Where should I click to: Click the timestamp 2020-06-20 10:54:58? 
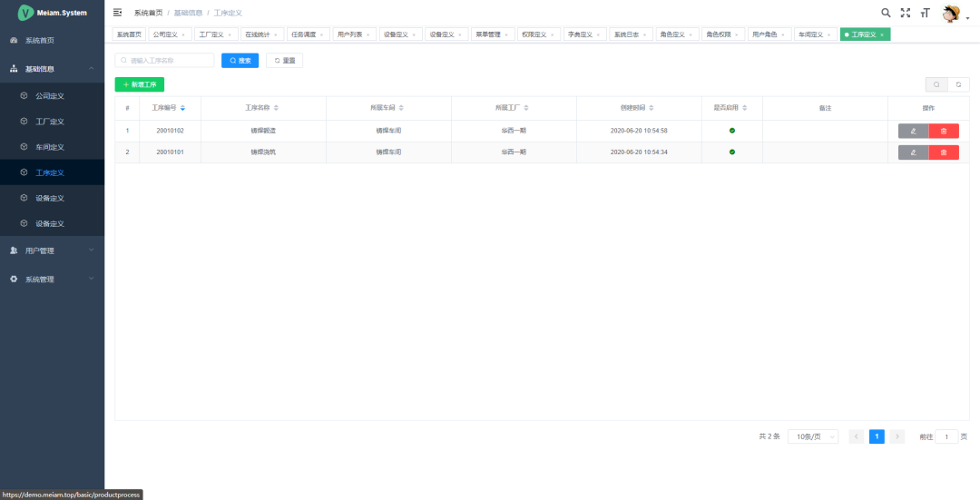[639, 131]
